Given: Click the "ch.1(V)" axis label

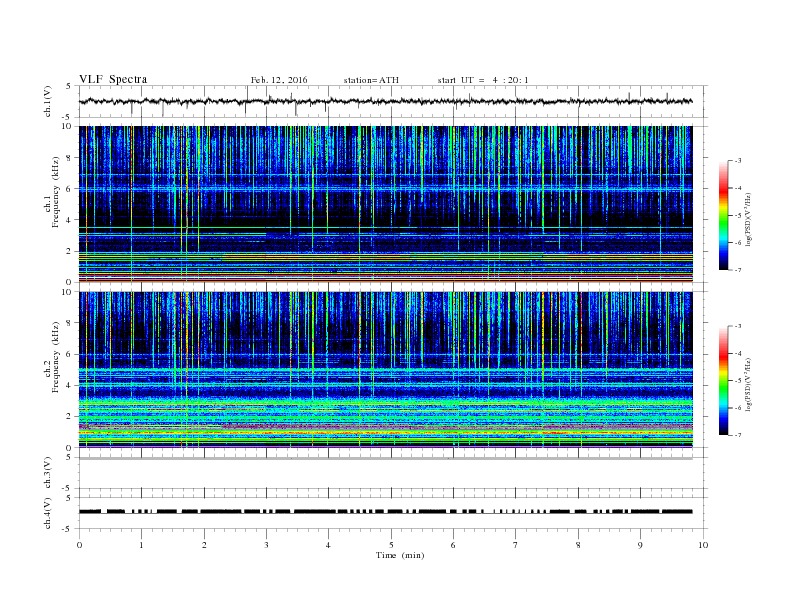Looking at the screenshot, I should point(47,101).
